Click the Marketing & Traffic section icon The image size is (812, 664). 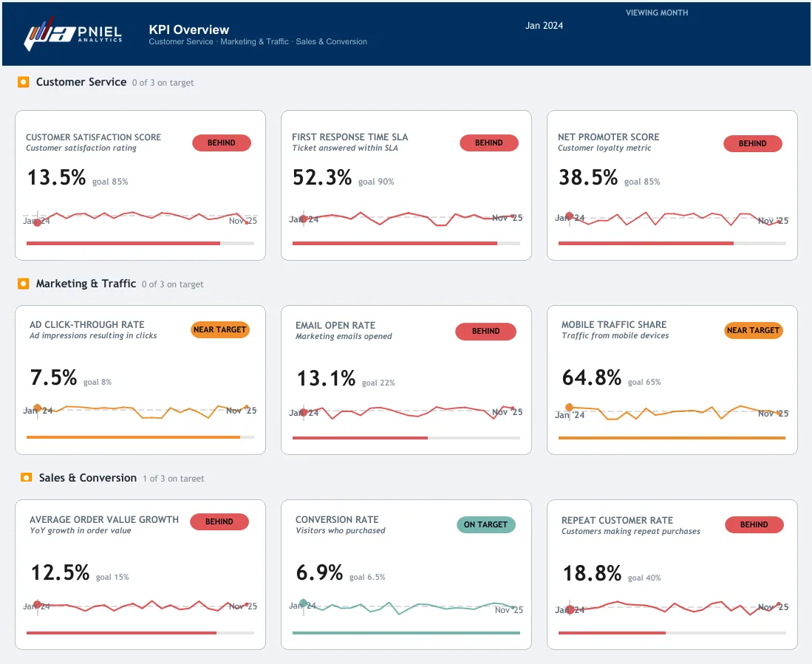(24, 283)
